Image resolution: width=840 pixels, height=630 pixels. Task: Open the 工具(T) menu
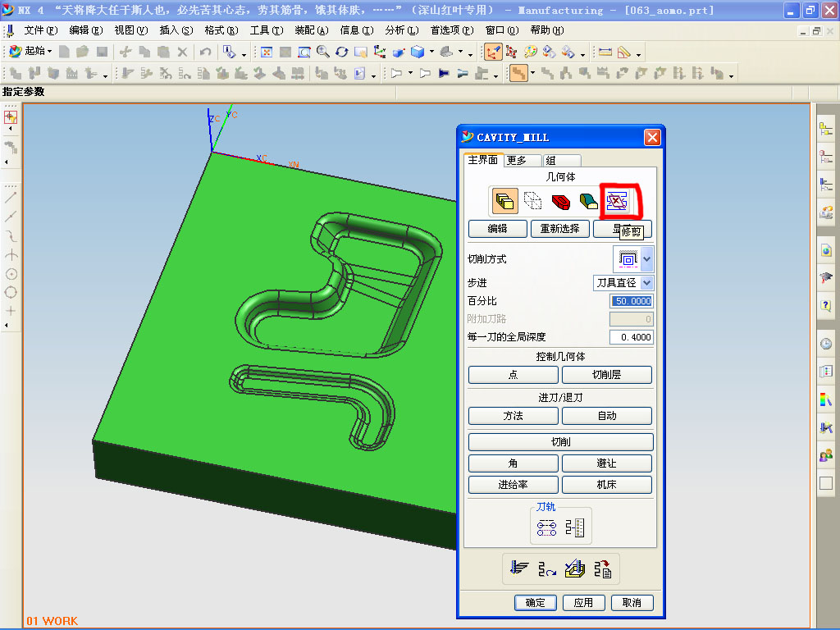click(267, 30)
